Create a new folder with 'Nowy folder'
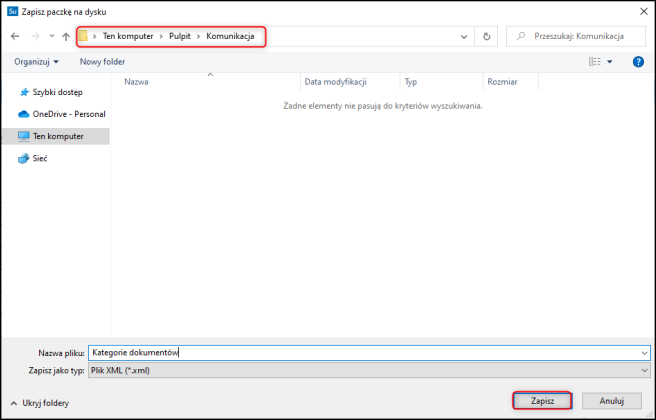 pos(102,62)
